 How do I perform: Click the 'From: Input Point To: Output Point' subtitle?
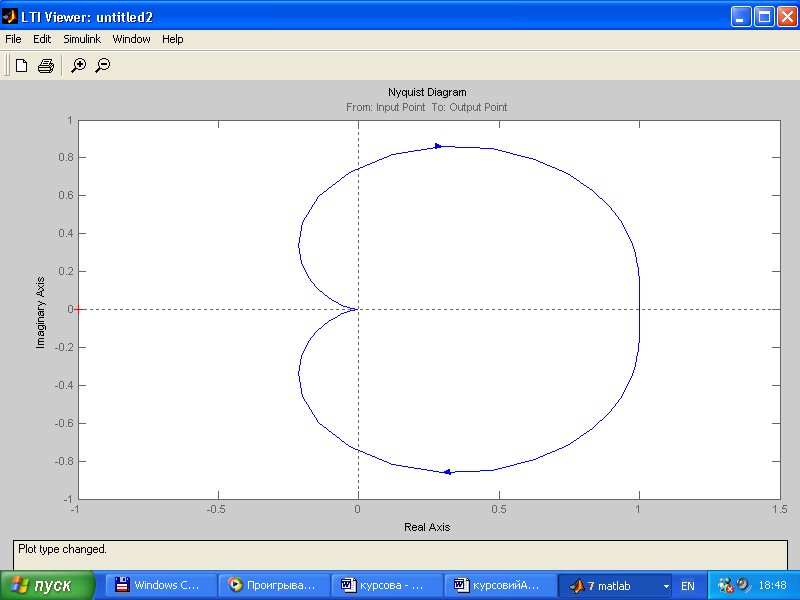point(427,107)
